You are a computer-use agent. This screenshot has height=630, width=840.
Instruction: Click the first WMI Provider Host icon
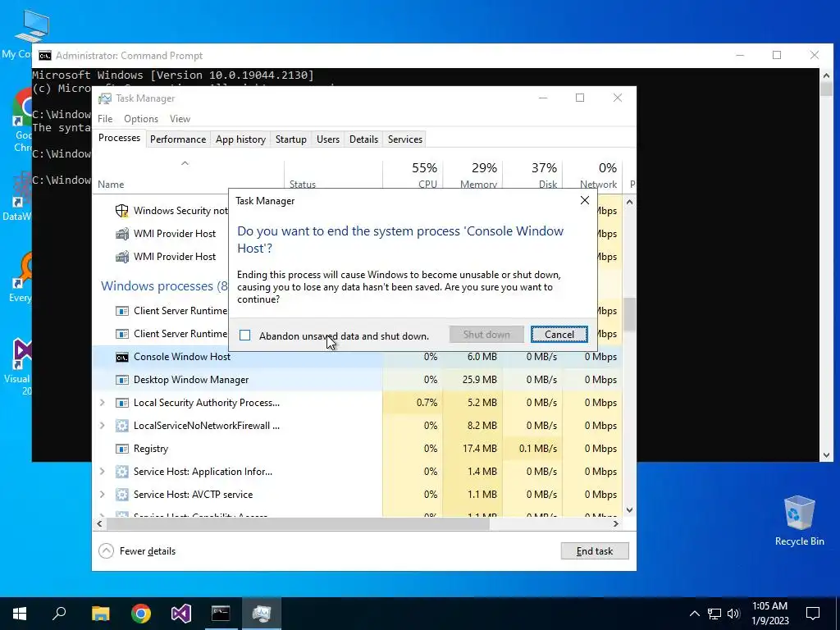122,234
